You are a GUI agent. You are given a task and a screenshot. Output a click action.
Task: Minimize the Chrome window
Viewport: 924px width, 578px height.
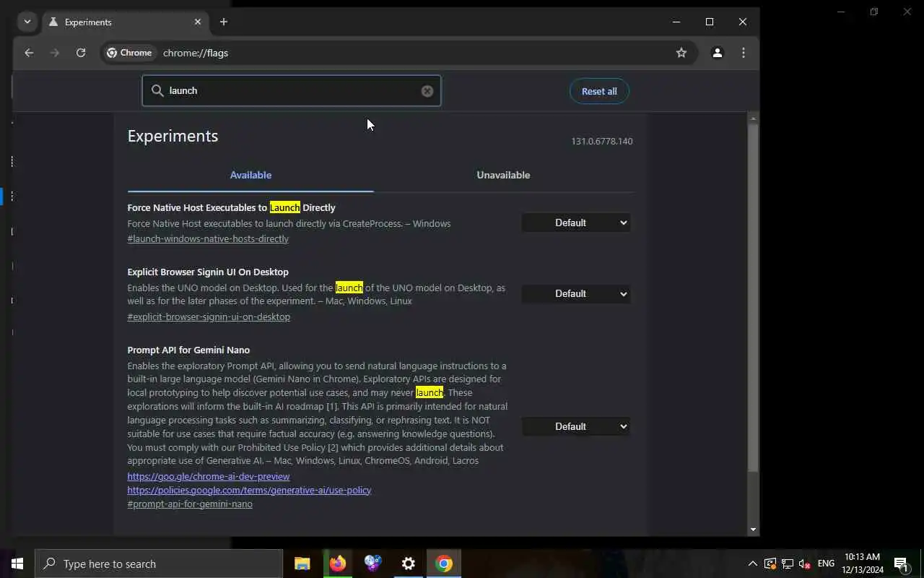pos(676,22)
